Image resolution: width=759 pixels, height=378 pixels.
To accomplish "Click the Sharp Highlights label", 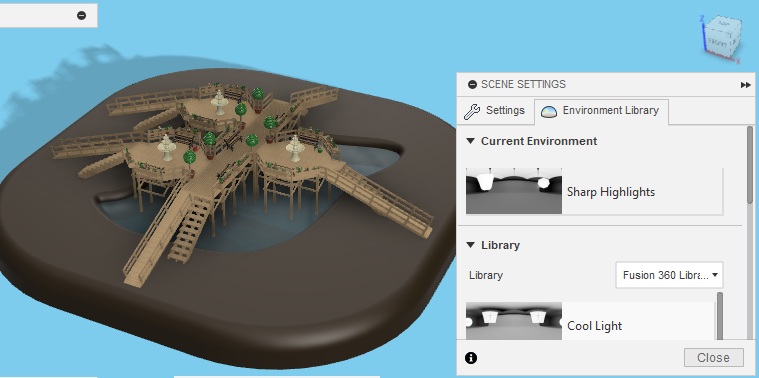I will tap(611, 192).
